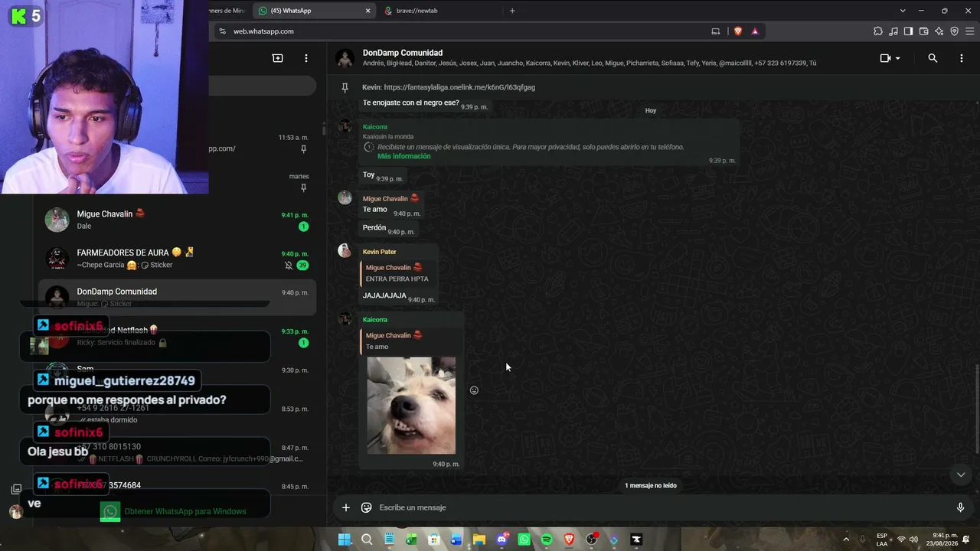Viewport: 980px width, 551px height.
Task: Open the attach menu plus button
Action: click(x=346, y=507)
